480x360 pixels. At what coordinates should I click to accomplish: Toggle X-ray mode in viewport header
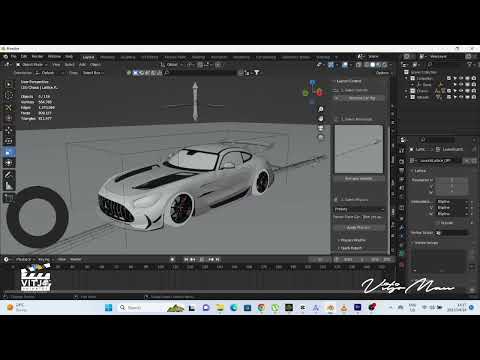click(x=359, y=65)
